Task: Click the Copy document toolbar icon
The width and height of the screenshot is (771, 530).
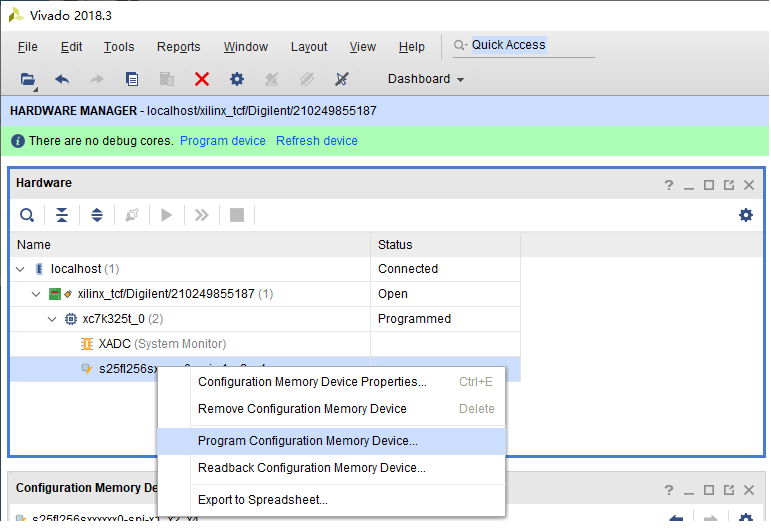Action: [132, 79]
